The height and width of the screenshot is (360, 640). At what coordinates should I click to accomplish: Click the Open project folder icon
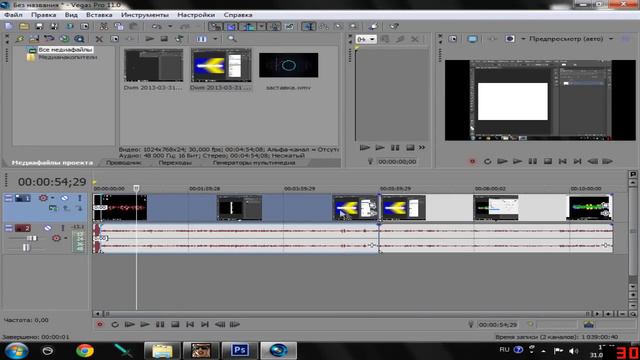tap(24, 27)
